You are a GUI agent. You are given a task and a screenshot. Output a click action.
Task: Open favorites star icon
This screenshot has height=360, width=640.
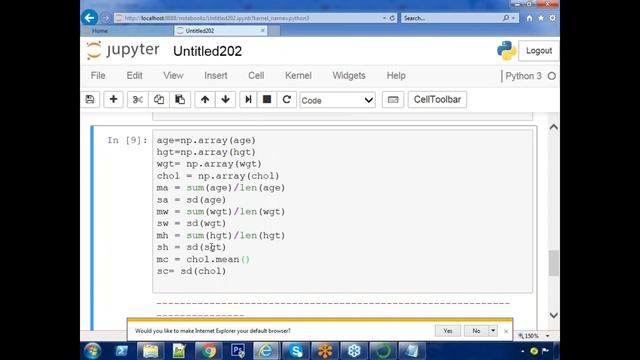541,18
